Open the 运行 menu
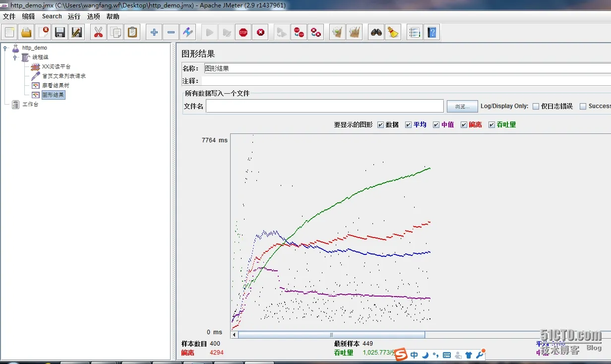This screenshot has width=611, height=364. pyautogui.click(x=74, y=16)
